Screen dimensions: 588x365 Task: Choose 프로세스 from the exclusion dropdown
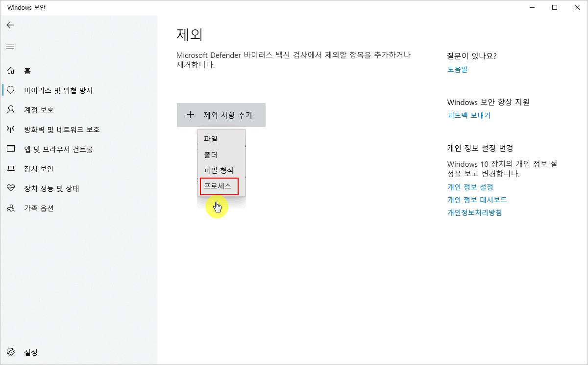tap(219, 186)
